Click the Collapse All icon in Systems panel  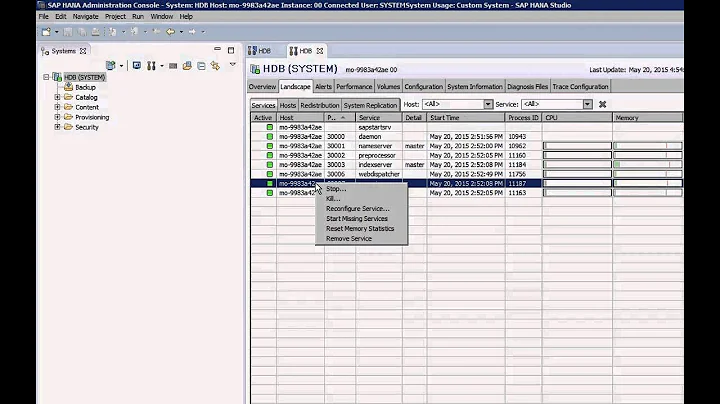(x=201, y=66)
